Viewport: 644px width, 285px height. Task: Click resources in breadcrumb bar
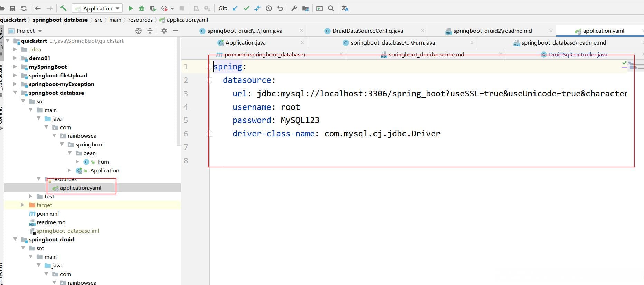(x=140, y=20)
